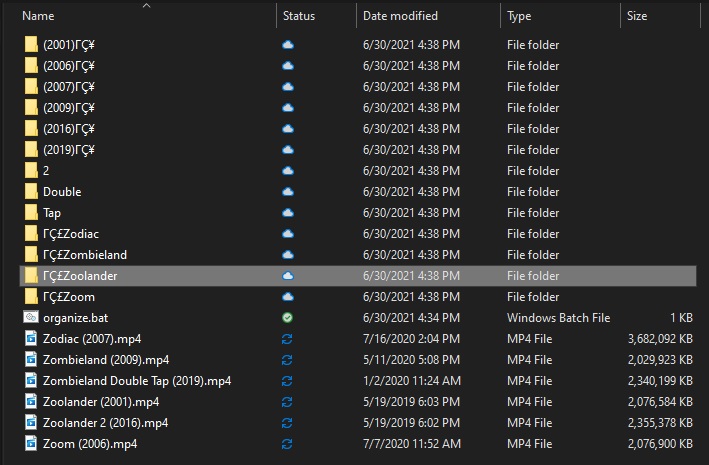The image size is (709, 465).
Task: Select the (2016) folder icon
Action: [x=31, y=129]
